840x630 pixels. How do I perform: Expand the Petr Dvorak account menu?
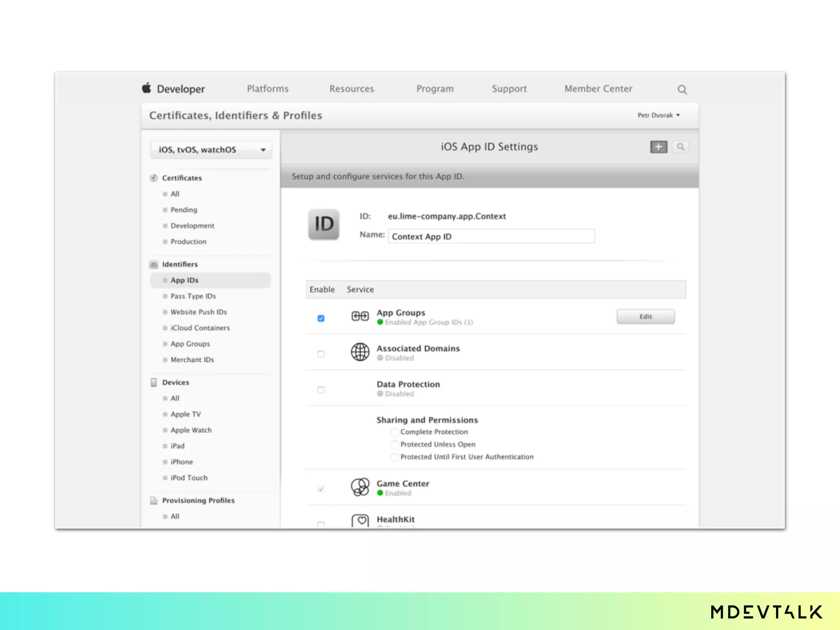click(x=658, y=115)
